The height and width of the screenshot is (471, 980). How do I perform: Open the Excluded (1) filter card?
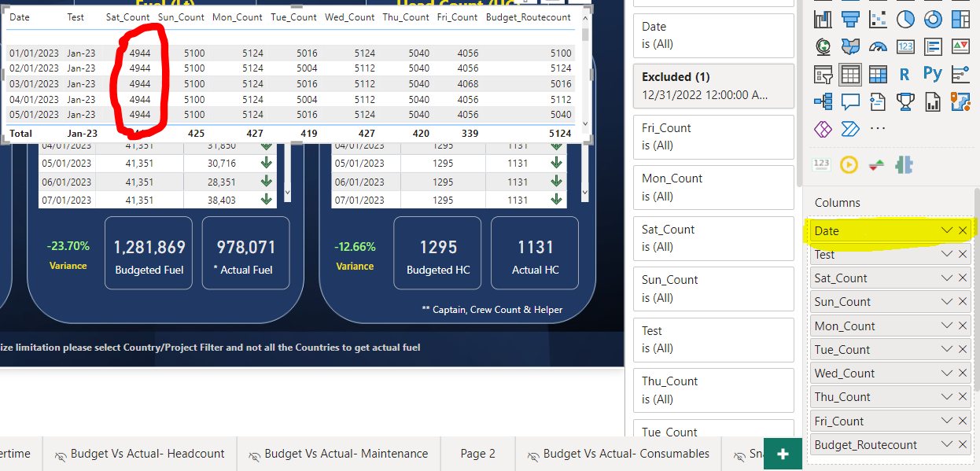point(713,86)
